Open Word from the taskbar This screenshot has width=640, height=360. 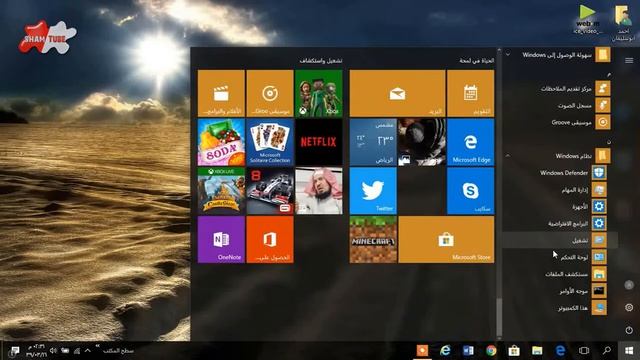pos(468,351)
